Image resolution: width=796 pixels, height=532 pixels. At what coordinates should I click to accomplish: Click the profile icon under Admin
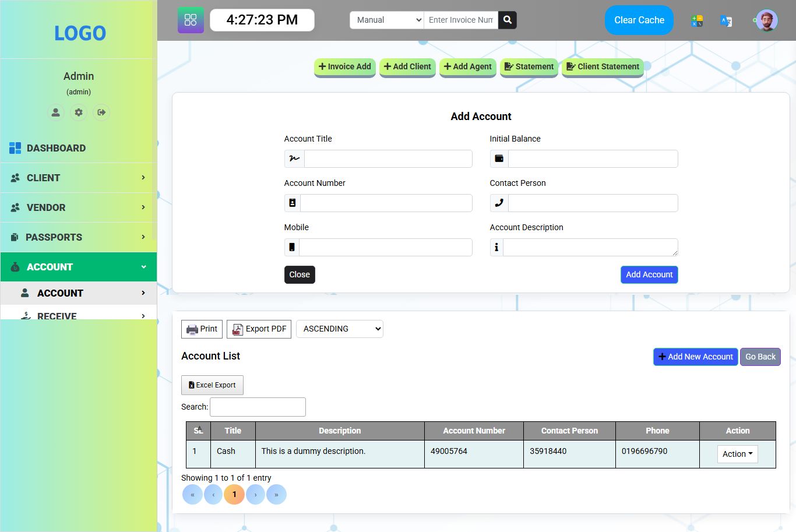(55, 112)
